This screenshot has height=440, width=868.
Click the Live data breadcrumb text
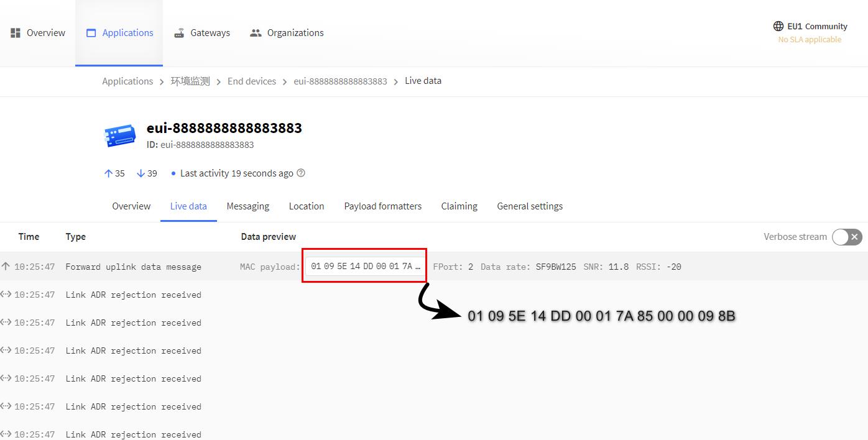[x=423, y=81]
